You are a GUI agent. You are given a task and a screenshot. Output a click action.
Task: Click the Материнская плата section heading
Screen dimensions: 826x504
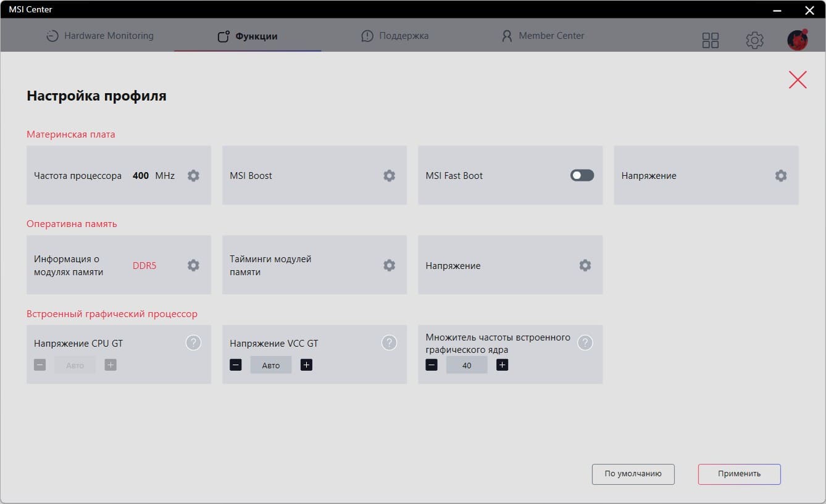[71, 134]
